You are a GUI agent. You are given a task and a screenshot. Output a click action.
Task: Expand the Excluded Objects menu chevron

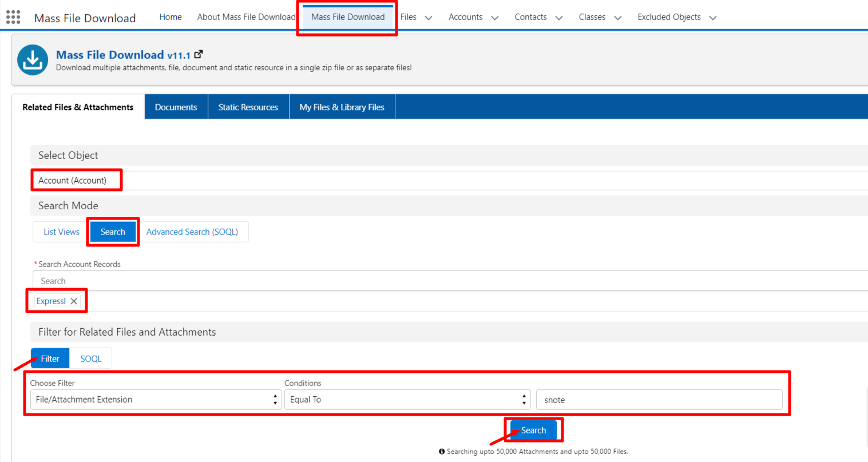click(x=713, y=18)
